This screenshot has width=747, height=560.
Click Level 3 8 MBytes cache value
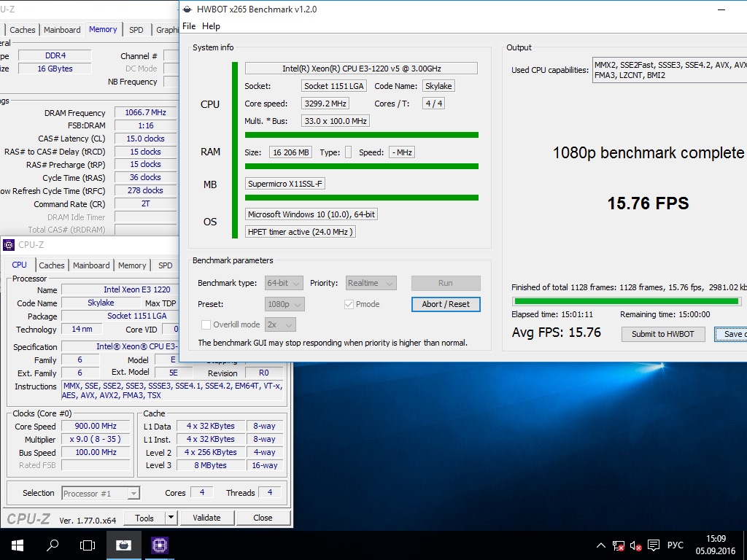pyautogui.click(x=211, y=465)
